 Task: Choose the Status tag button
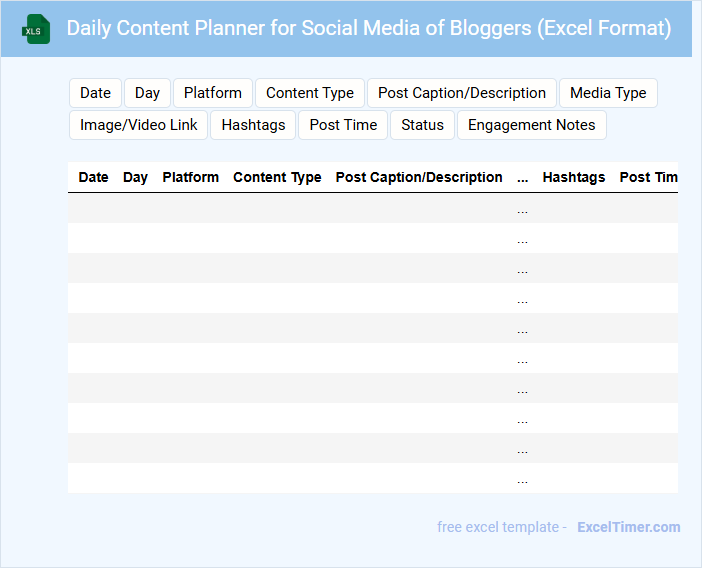(422, 125)
